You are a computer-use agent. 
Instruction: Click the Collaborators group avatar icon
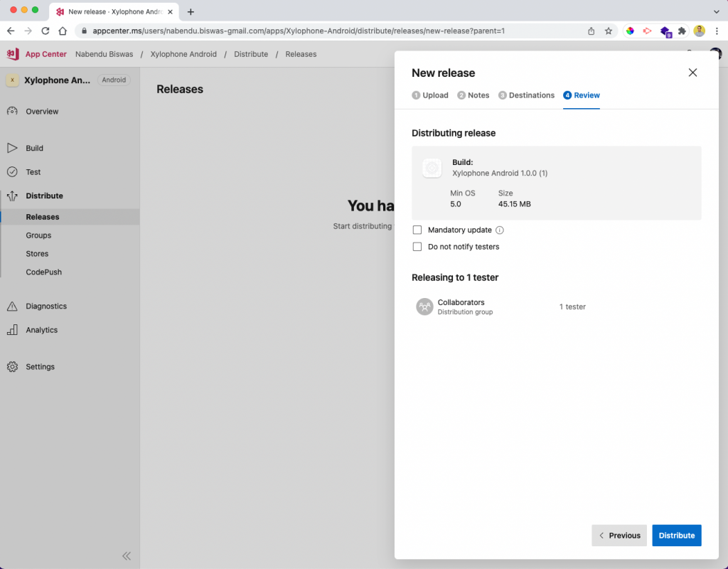coord(424,307)
